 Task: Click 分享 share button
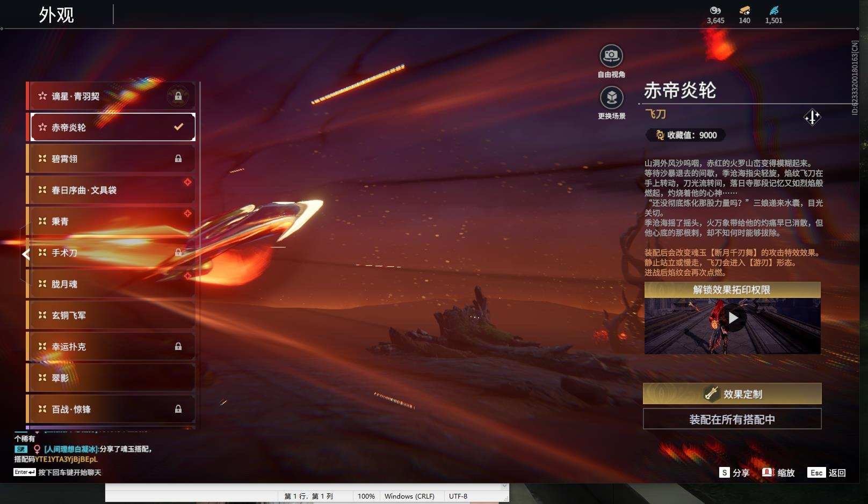pyautogui.click(x=734, y=472)
